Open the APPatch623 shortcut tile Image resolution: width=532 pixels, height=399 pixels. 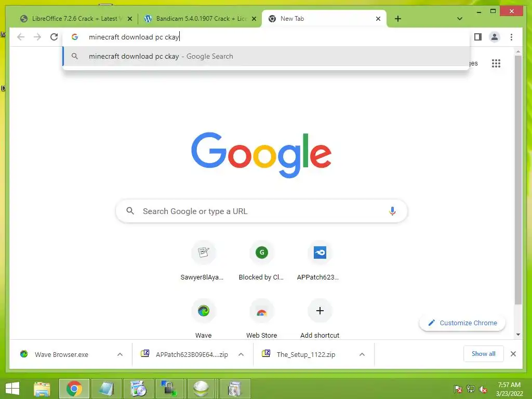(320, 261)
